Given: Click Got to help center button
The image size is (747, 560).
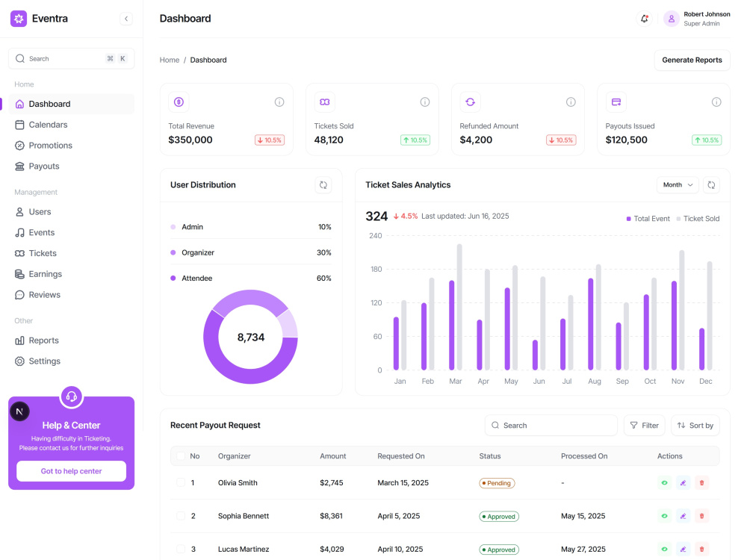Looking at the screenshot, I should [72, 471].
